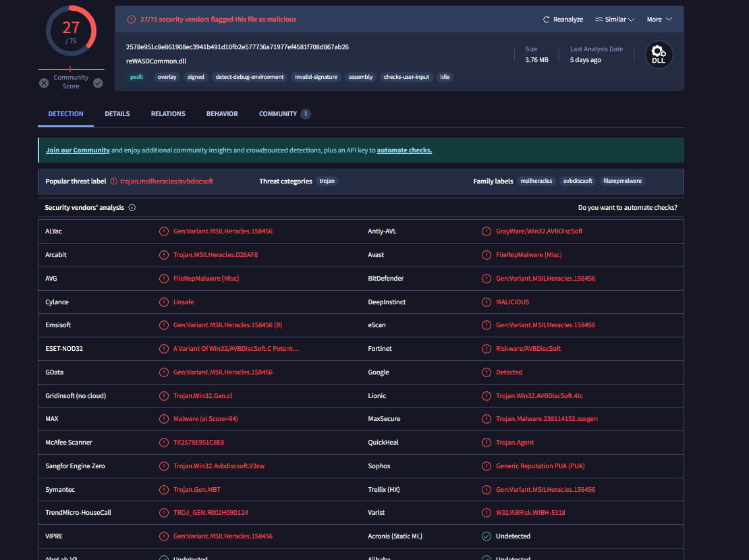Click the assembly tag

point(360,77)
